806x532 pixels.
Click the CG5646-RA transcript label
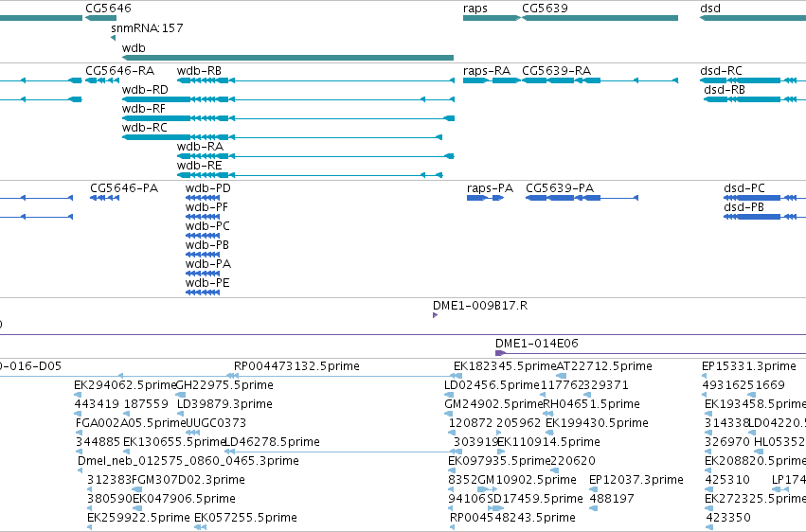pyautogui.click(x=119, y=70)
